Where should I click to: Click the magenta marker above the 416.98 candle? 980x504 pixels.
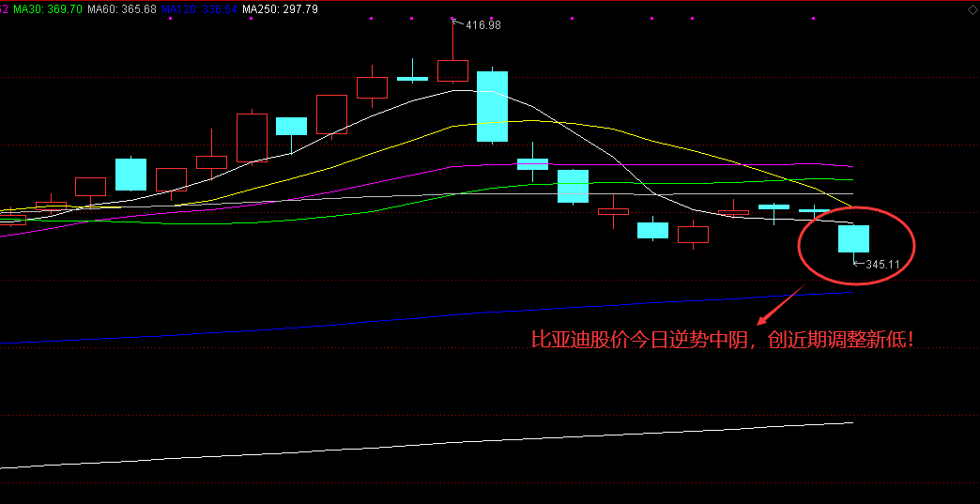coord(453,18)
